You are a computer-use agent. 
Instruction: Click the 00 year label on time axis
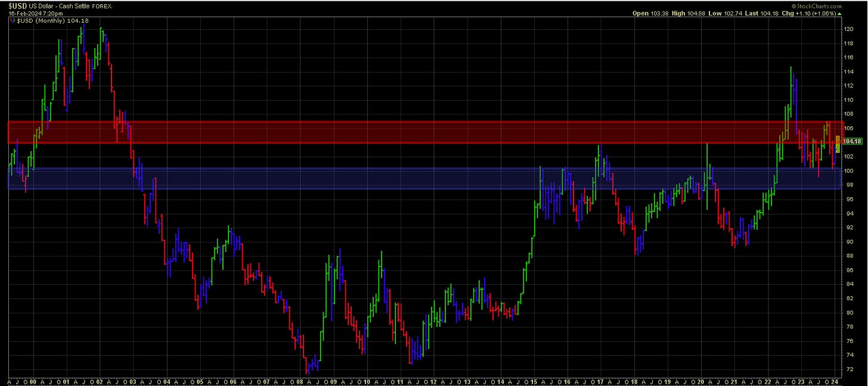[32, 381]
